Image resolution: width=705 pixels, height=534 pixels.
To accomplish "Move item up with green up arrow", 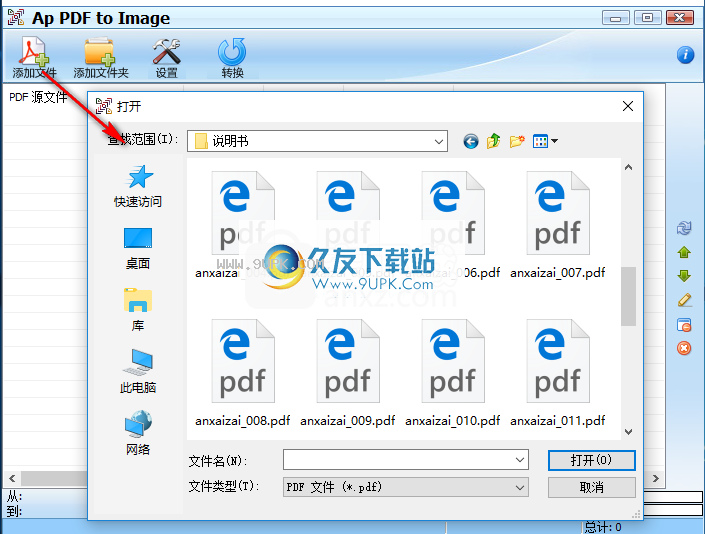I will coord(684,252).
